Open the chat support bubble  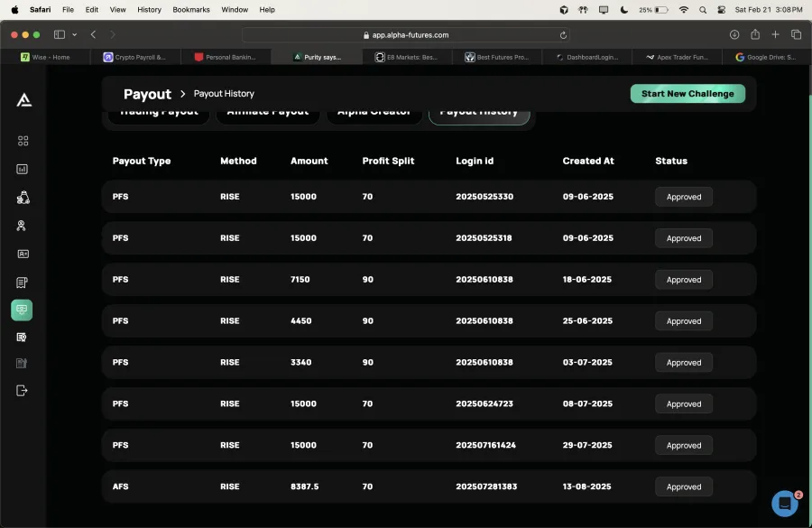pyautogui.click(x=785, y=503)
